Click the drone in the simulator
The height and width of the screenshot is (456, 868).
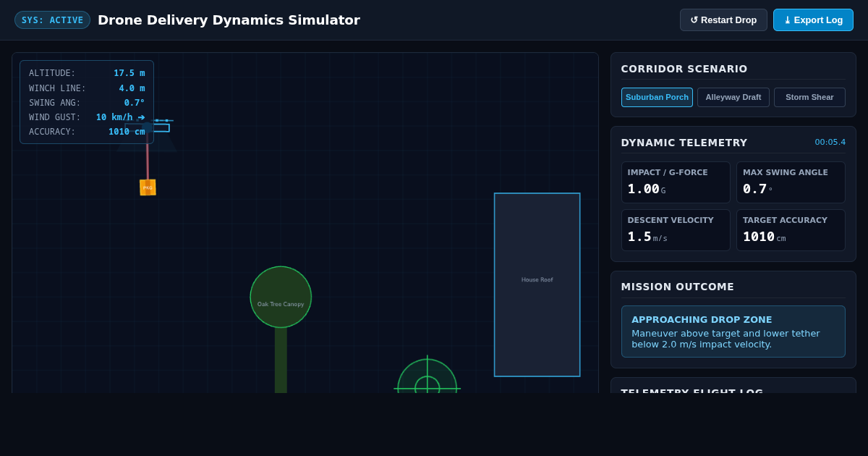click(148, 127)
